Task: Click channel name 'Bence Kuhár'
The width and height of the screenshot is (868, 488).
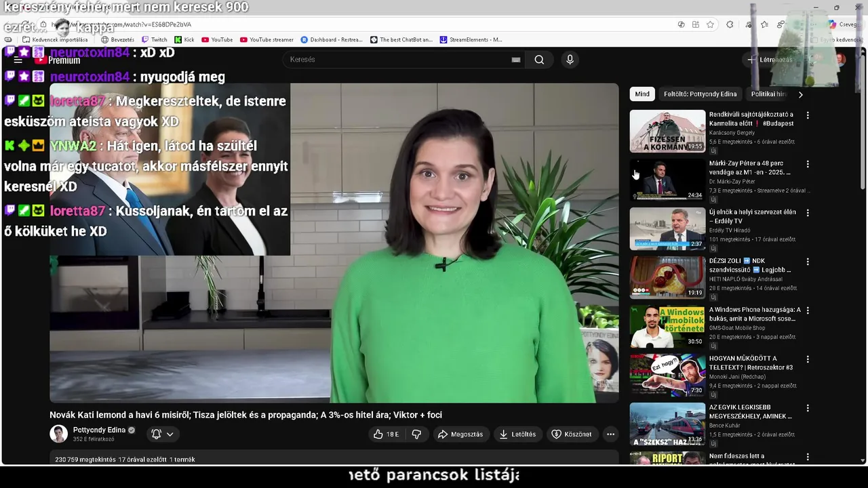Action: (x=724, y=426)
